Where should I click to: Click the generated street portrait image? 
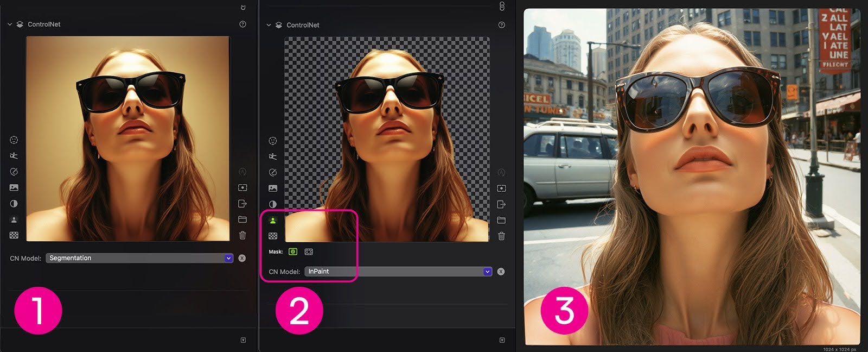click(x=692, y=177)
